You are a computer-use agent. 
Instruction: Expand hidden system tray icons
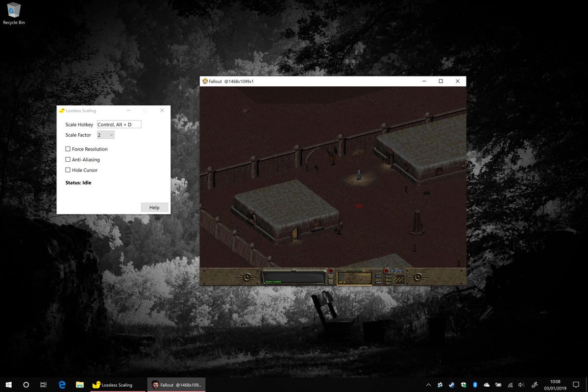coord(429,385)
